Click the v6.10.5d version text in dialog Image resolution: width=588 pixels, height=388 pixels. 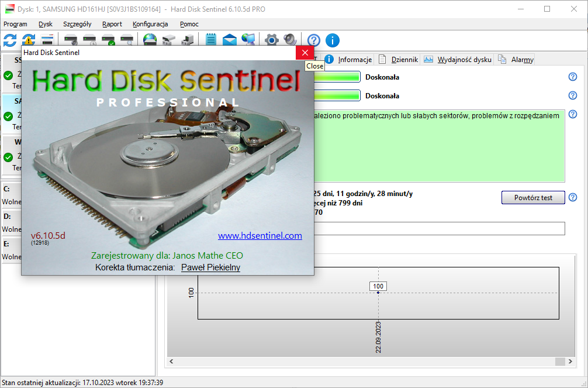[x=48, y=235]
